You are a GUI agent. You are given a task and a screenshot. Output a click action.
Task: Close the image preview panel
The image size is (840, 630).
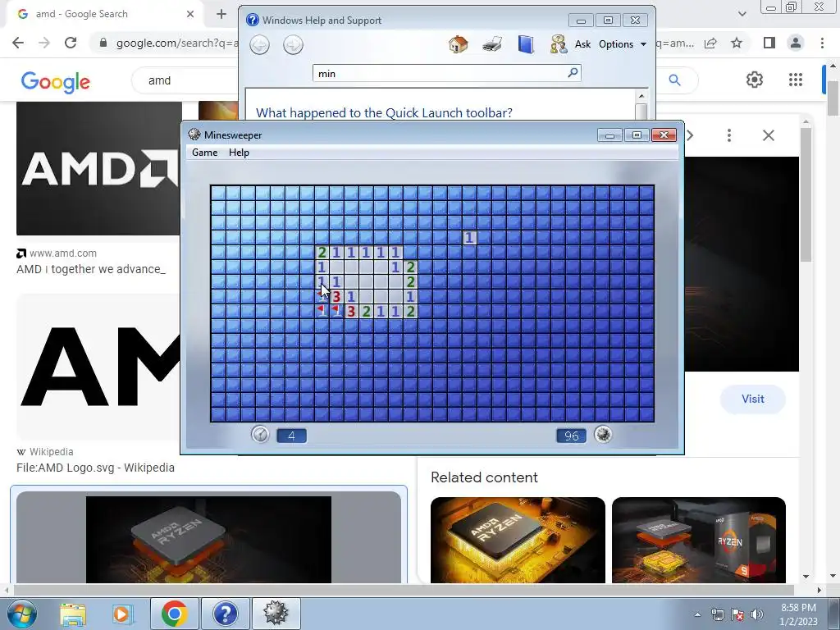pos(768,135)
